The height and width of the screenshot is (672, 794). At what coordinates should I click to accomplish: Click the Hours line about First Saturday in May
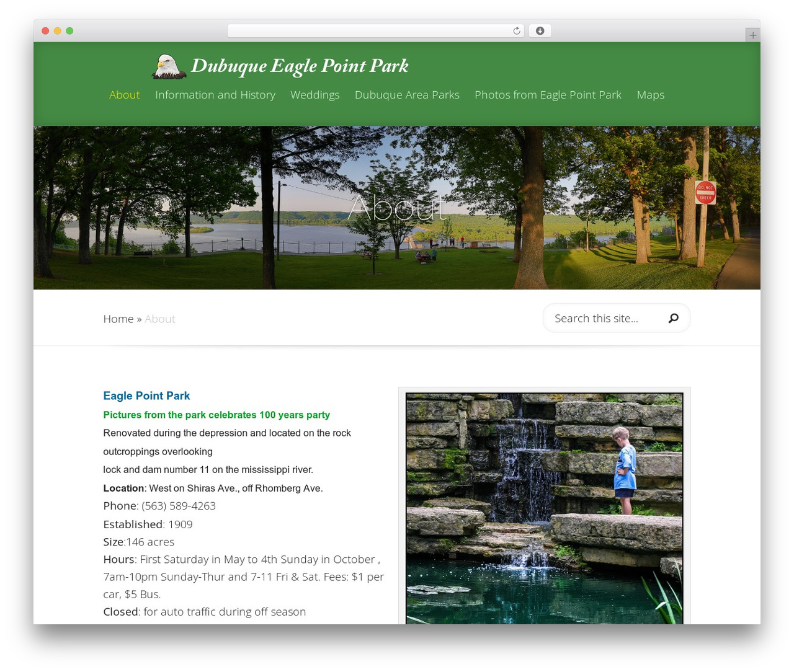click(244, 577)
